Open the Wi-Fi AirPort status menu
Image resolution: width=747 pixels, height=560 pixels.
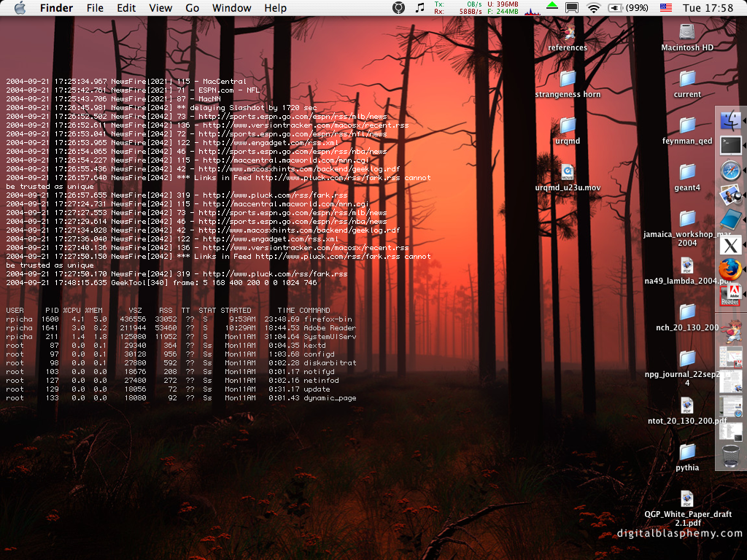click(x=593, y=8)
